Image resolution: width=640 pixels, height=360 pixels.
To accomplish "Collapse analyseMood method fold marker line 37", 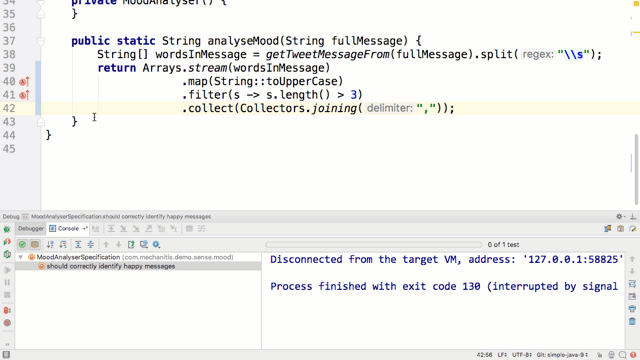I will click(41, 41).
